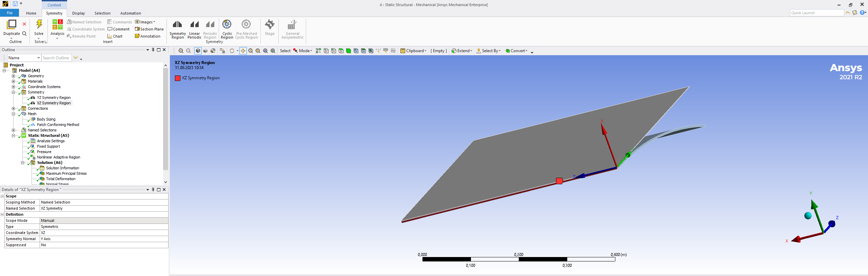
Task: Insert a Chart from the ribbon
Action: (x=115, y=36)
